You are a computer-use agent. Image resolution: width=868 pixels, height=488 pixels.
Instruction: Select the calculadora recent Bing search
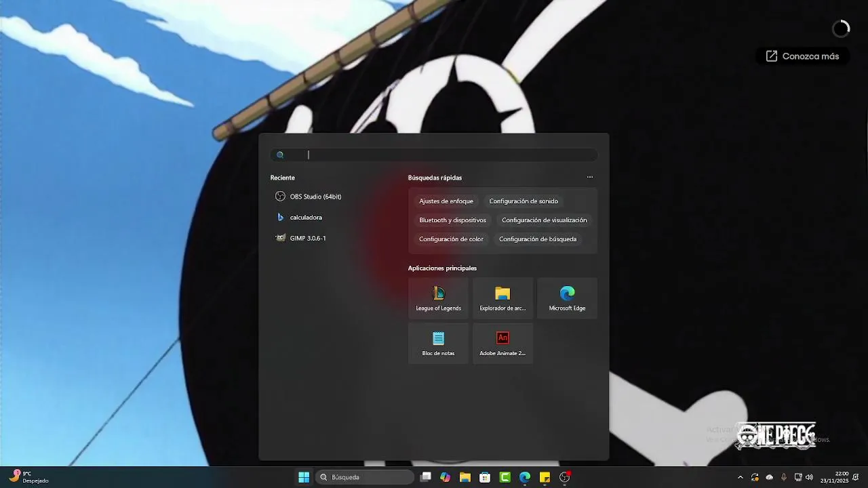299,218
